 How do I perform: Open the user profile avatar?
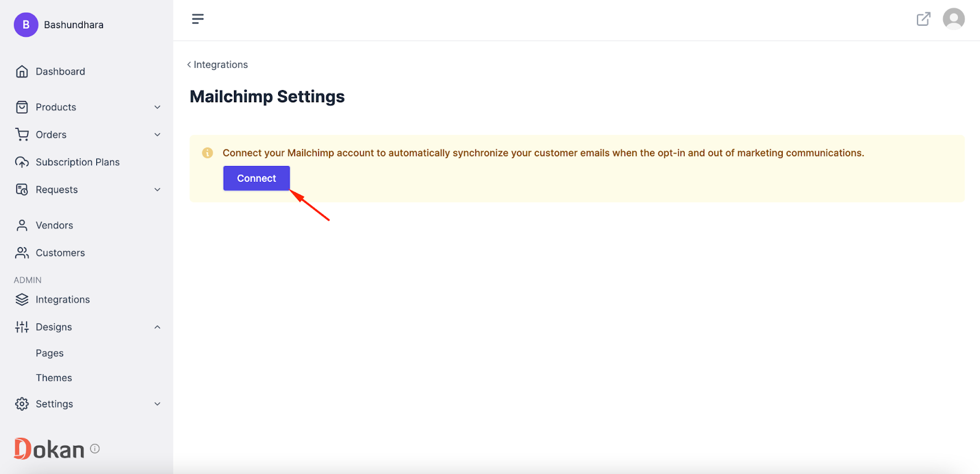[x=954, y=19]
